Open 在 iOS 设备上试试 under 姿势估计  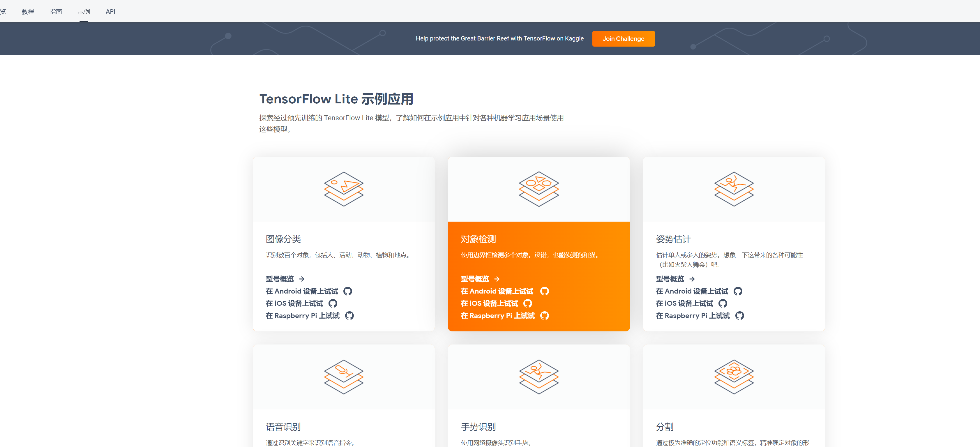click(684, 303)
